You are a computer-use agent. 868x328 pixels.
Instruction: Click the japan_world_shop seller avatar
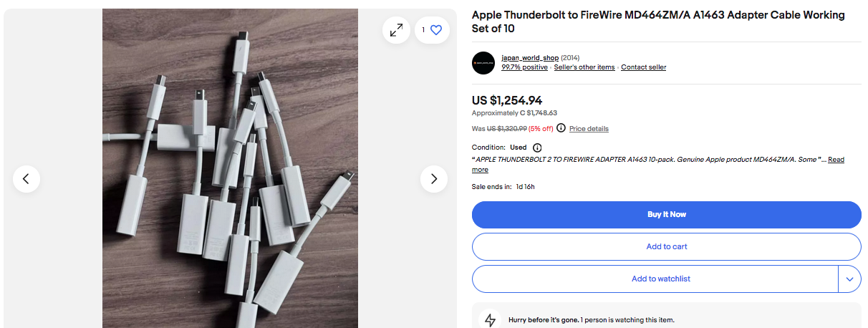(483, 63)
